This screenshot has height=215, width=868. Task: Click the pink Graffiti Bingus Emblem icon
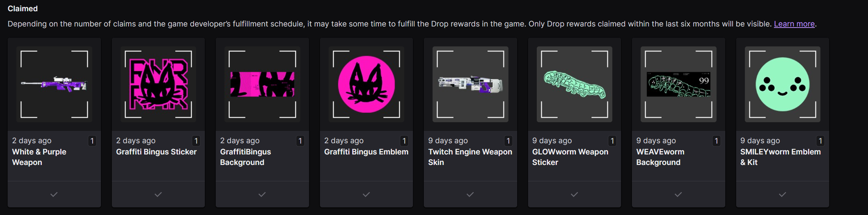point(366,84)
